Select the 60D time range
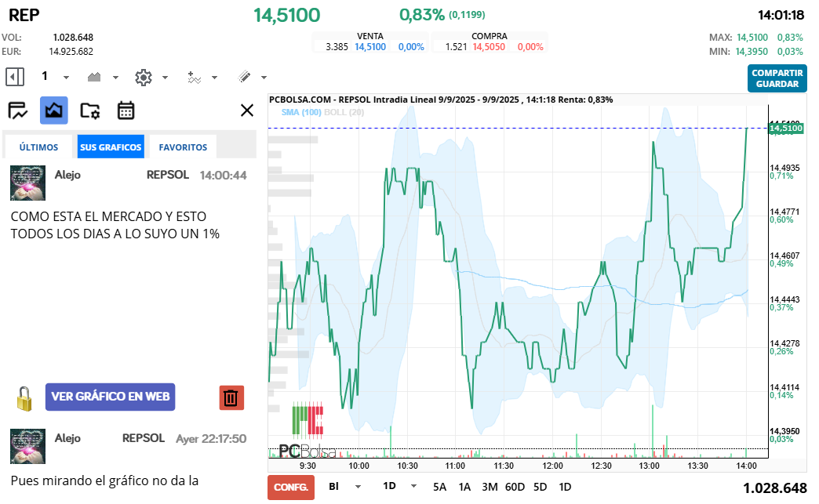The width and height of the screenshot is (819, 504). [515, 488]
